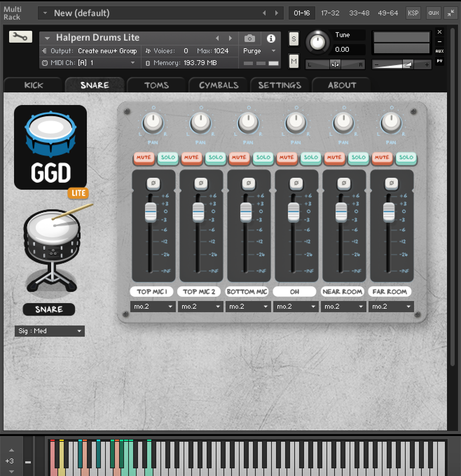Show instruments page 49-64

pos(388,13)
